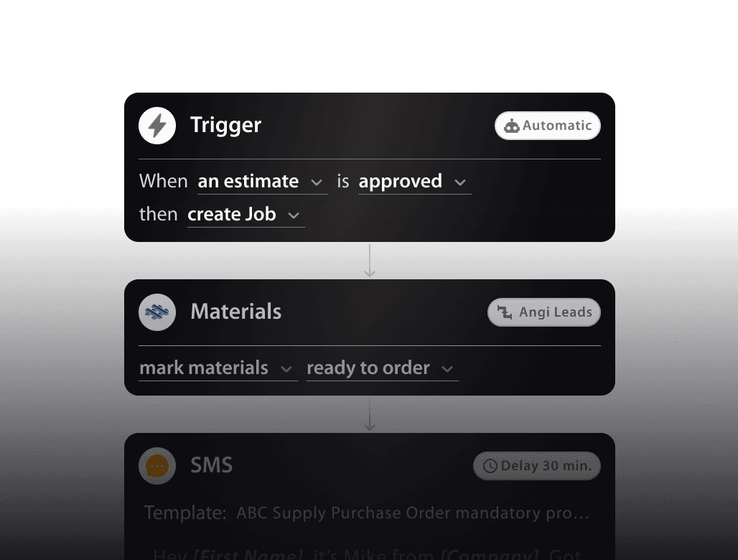Viewport: 738px width, 560px height.
Task: Click the Angi Leads logo icon
Action: click(505, 313)
